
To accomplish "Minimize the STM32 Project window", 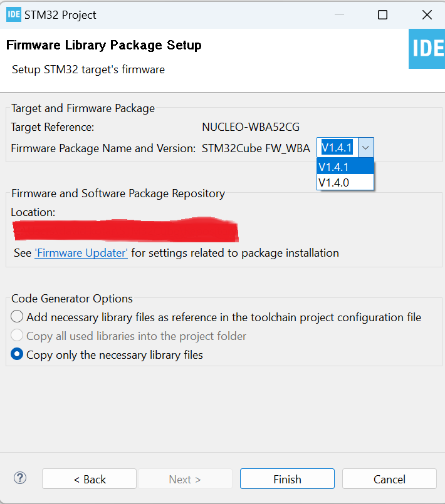I will pos(338,15).
